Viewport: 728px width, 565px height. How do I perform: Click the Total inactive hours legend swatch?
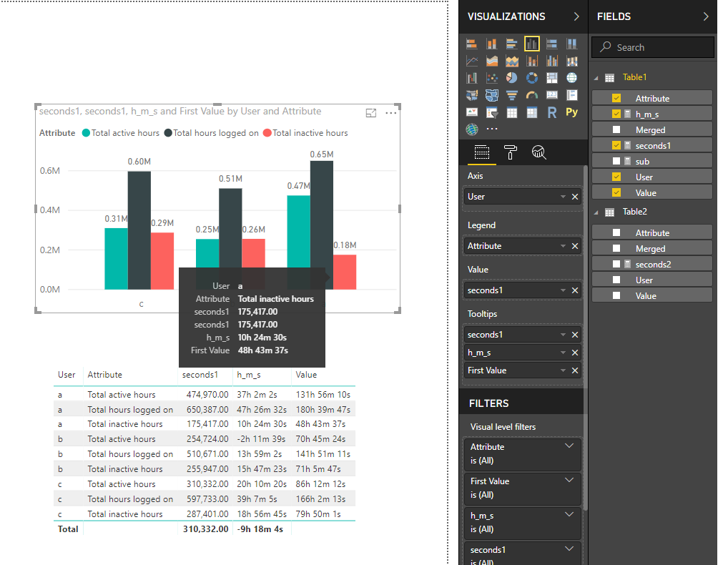click(267, 133)
